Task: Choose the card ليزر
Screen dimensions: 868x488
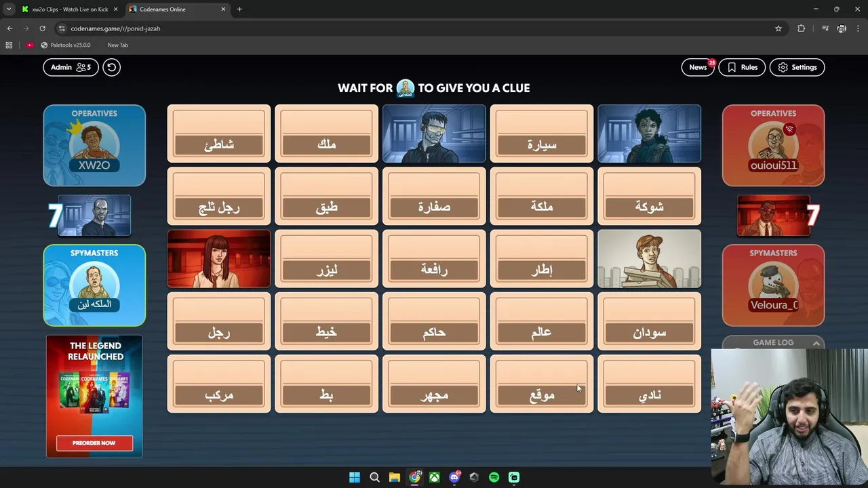Action: 326,259
